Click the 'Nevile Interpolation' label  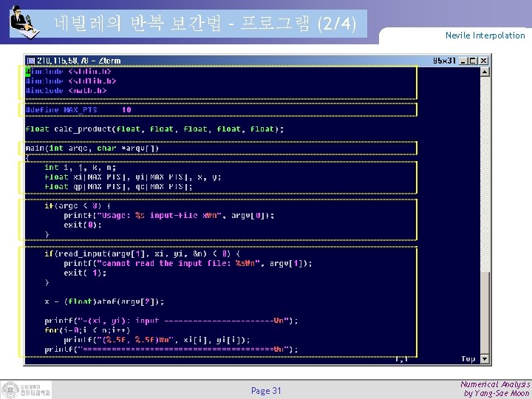485,35
